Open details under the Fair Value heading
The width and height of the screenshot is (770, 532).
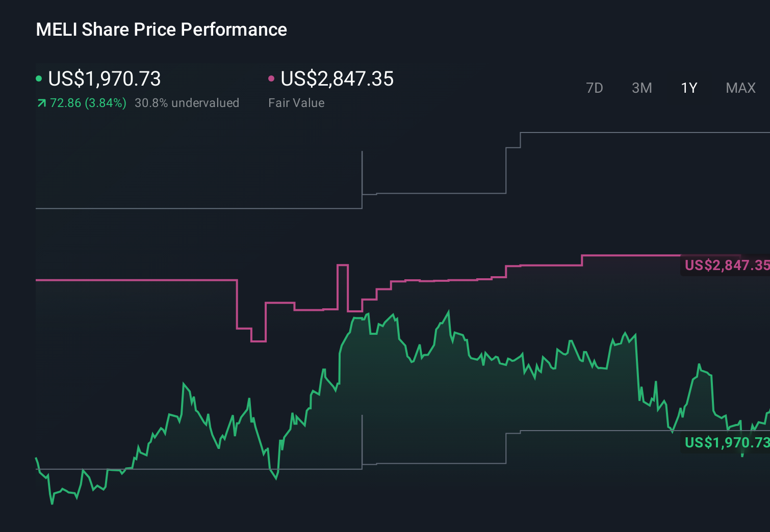296,102
